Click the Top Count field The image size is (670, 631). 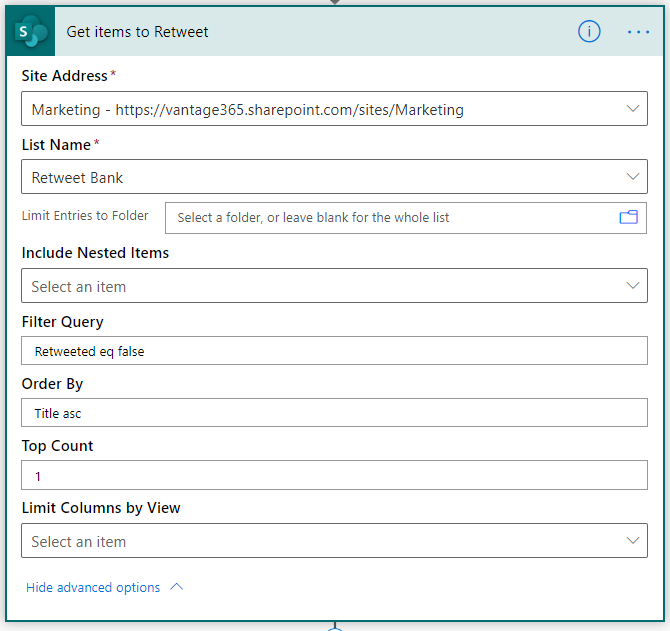coord(335,475)
